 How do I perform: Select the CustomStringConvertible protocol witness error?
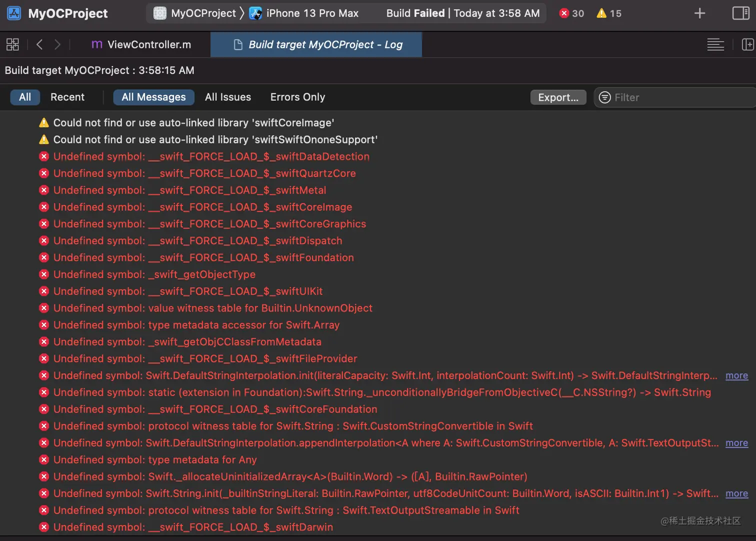pyautogui.click(x=293, y=426)
